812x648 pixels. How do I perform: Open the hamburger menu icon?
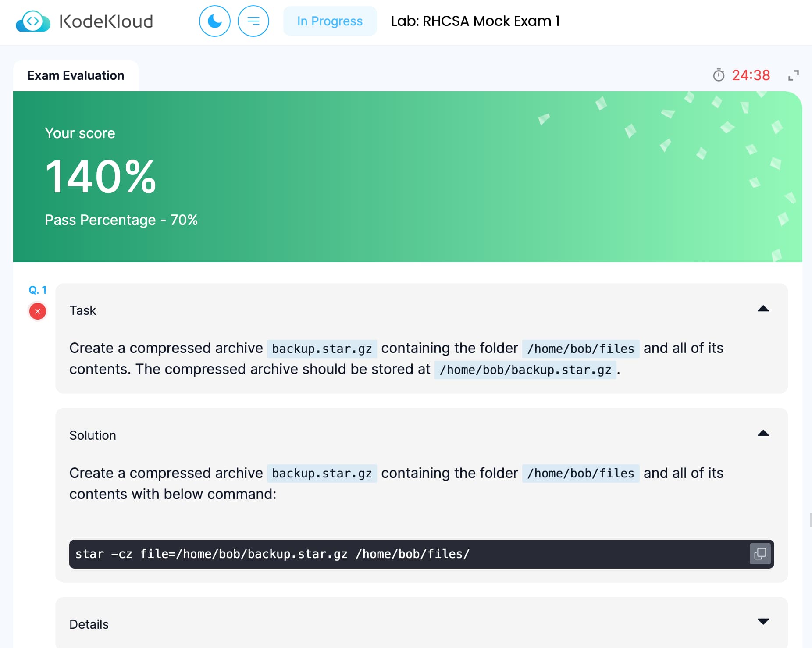253,21
